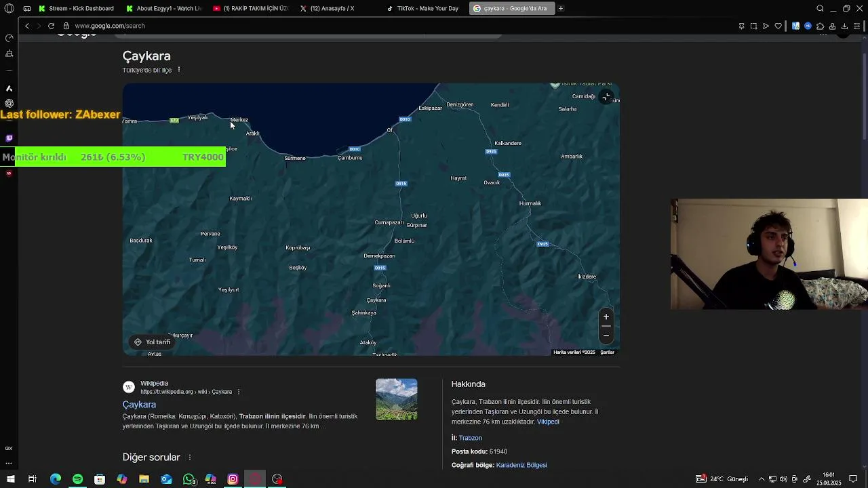Open the Windows Start menu

pyautogui.click(x=10, y=479)
